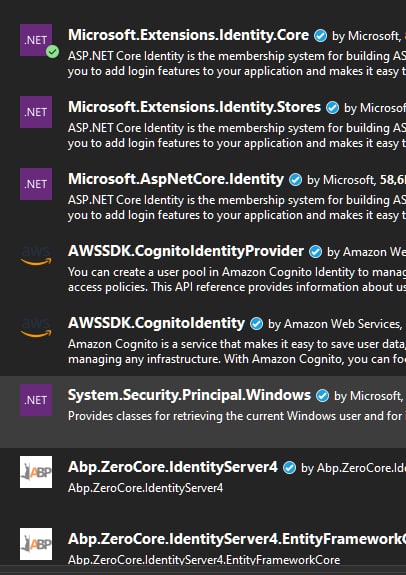Viewport: 406px width, 575px height.
Task: Click the .NET icon of Microsoft.AspNetCore.Identity
Action: pos(36,184)
